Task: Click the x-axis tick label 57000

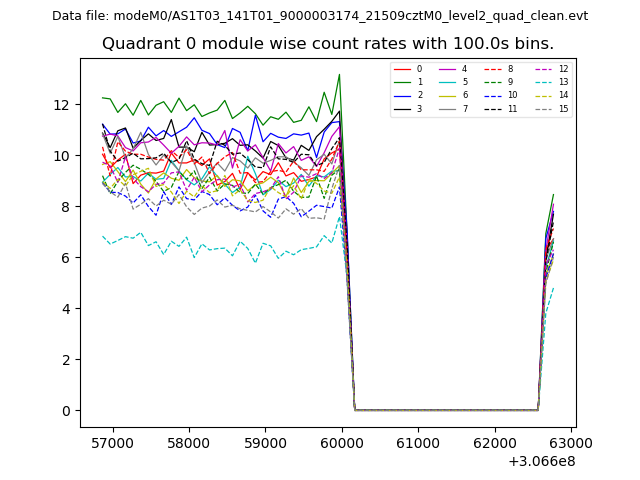Action: 112,442
